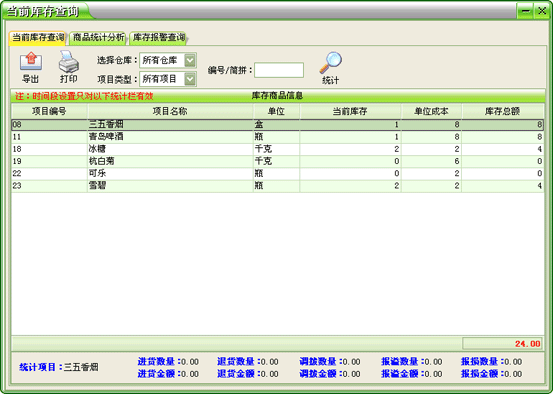Click the 库存总额 column header
This screenshot has height=394, width=553.
(x=503, y=111)
